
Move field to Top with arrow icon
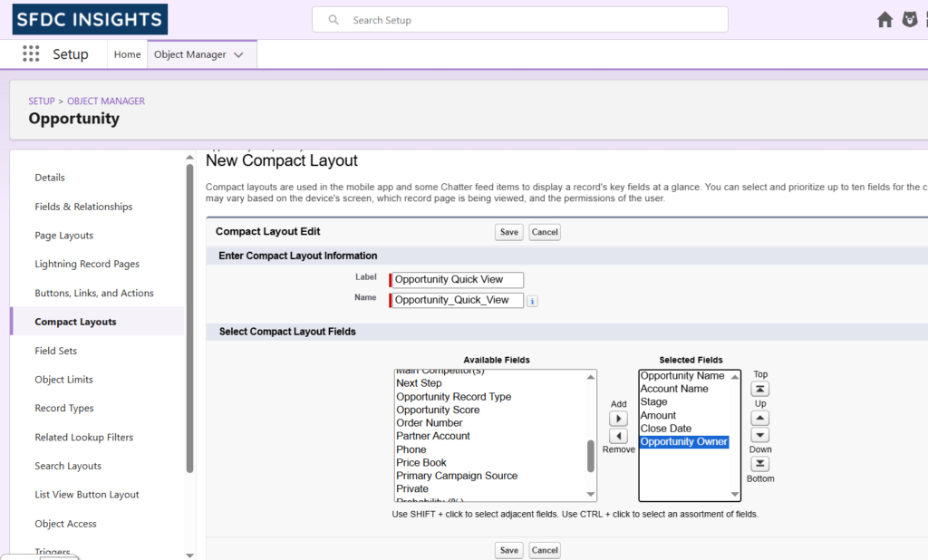click(760, 389)
